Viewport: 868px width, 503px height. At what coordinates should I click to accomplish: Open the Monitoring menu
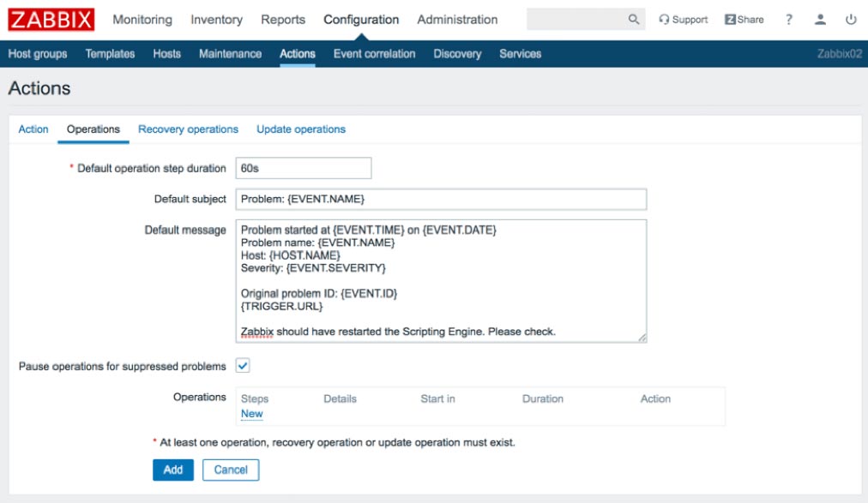[x=142, y=20]
